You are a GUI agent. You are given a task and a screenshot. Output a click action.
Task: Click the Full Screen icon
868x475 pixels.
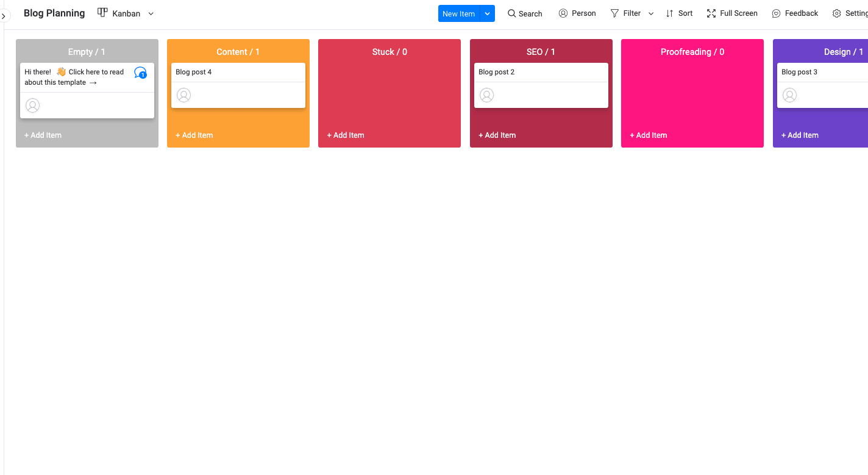[x=711, y=13]
